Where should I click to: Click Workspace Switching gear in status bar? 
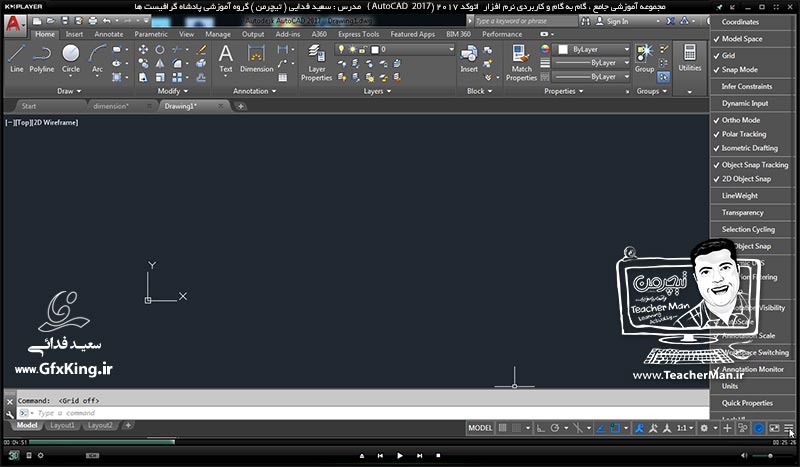(705, 428)
